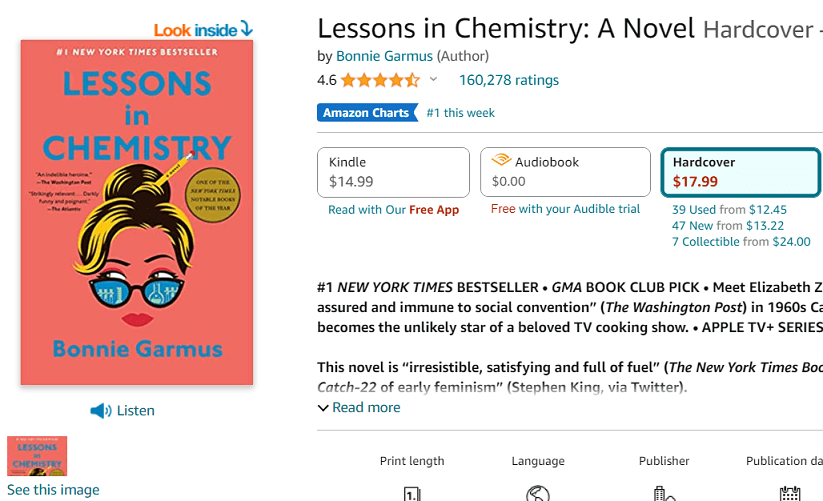View the 39 Used offers link

(694, 210)
